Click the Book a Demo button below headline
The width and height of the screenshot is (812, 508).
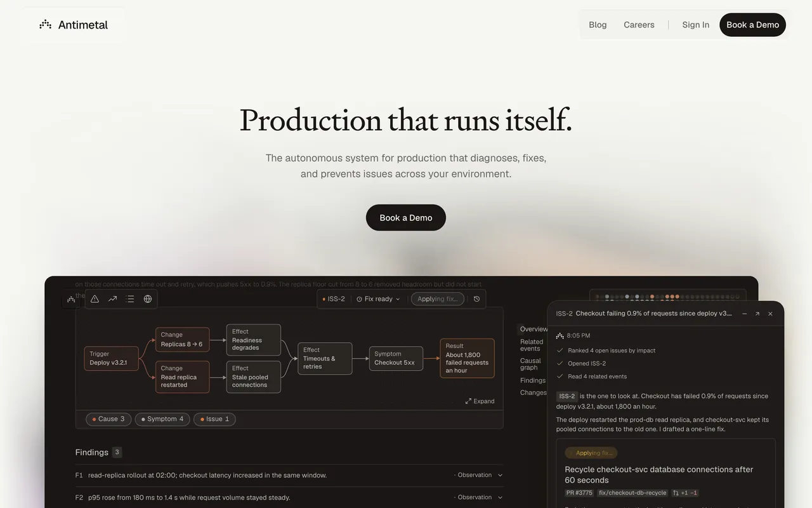pyautogui.click(x=406, y=218)
